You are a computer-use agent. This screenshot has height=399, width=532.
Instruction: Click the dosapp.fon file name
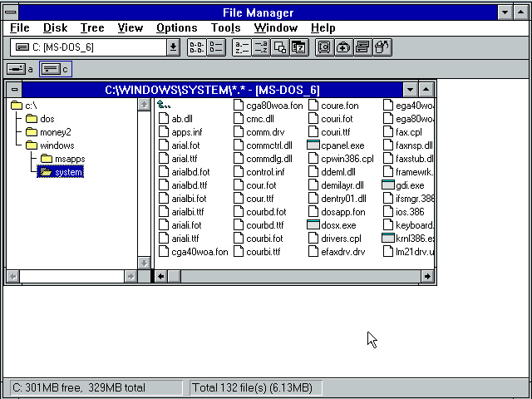click(x=343, y=212)
